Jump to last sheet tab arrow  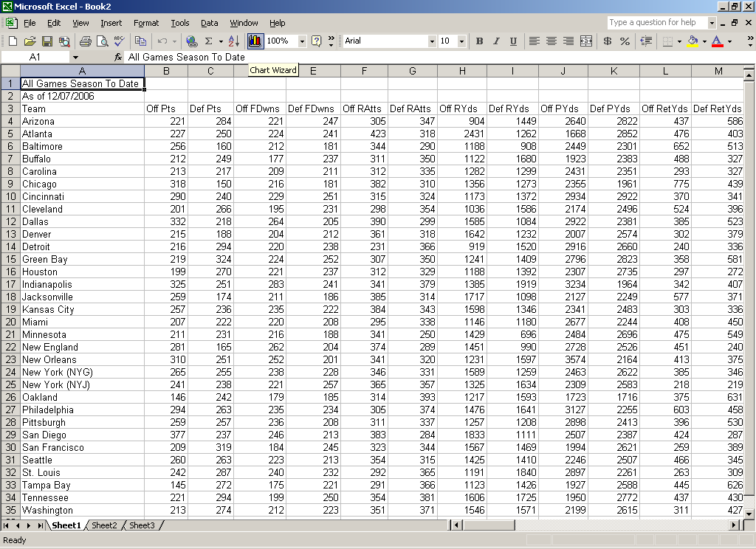(41, 525)
